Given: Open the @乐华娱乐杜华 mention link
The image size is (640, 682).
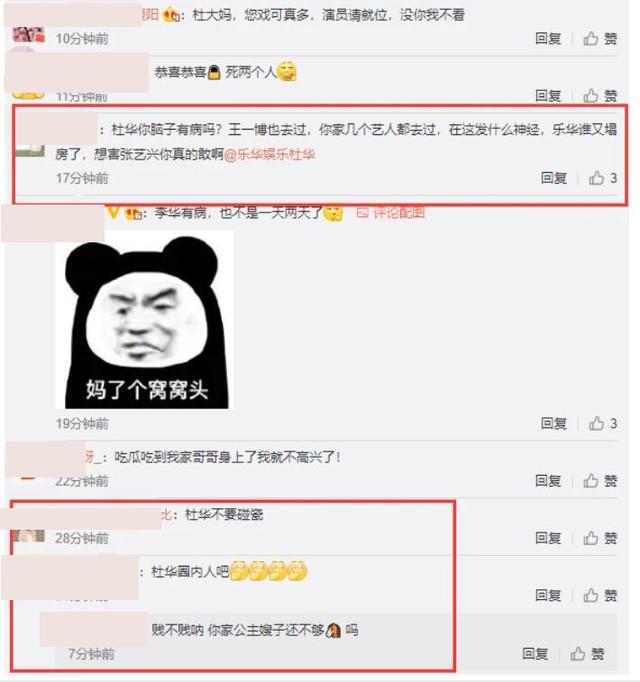Looking at the screenshot, I should pos(269,154).
